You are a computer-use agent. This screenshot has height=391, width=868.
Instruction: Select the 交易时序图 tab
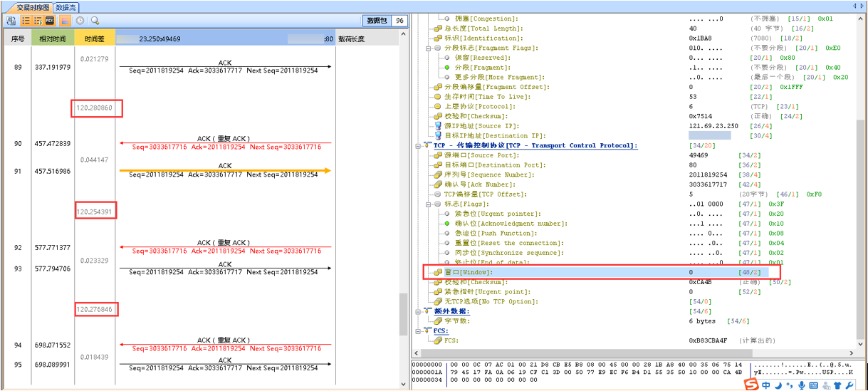pos(33,7)
